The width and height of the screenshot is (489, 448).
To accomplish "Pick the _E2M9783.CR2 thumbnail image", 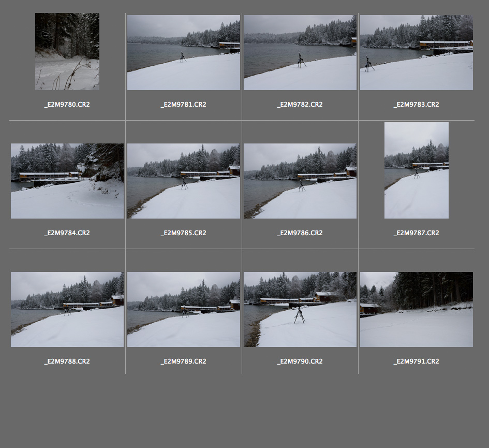I will pos(416,52).
